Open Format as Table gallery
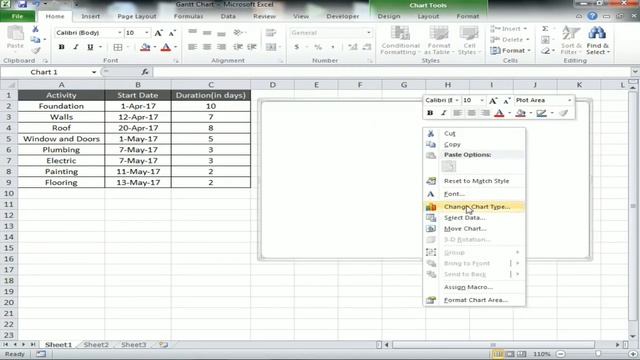 (x=439, y=40)
